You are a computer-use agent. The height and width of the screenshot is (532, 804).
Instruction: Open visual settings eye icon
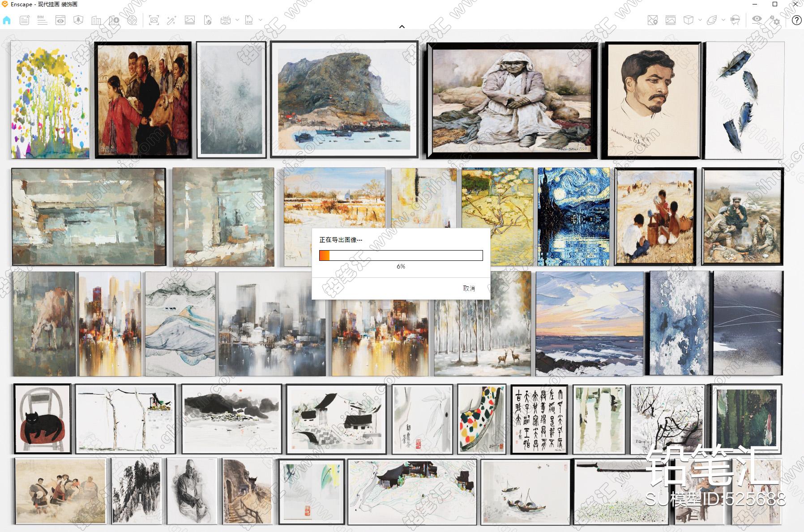click(757, 20)
